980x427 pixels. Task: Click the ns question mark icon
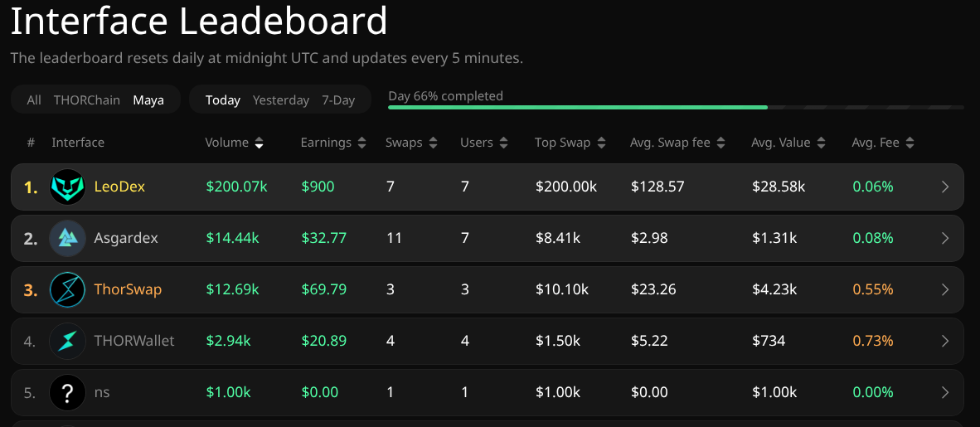click(67, 392)
